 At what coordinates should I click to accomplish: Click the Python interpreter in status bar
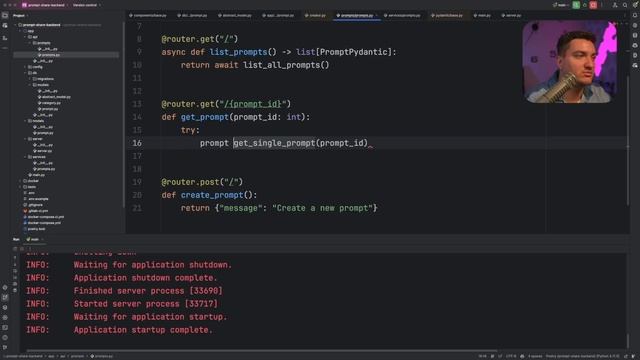(x=582, y=356)
